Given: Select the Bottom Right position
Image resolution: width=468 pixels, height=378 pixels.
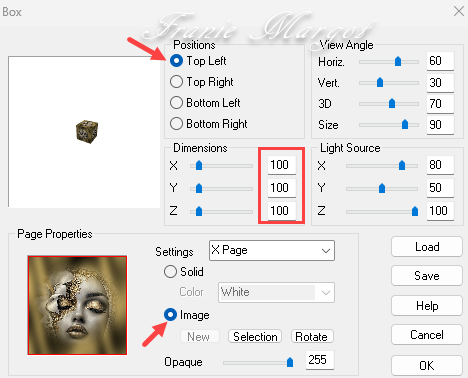Looking at the screenshot, I should 176,124.
